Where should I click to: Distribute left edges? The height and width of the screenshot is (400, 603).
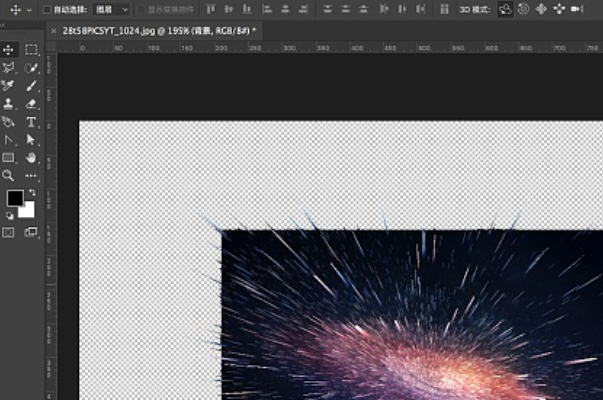[x=384, y=9]
